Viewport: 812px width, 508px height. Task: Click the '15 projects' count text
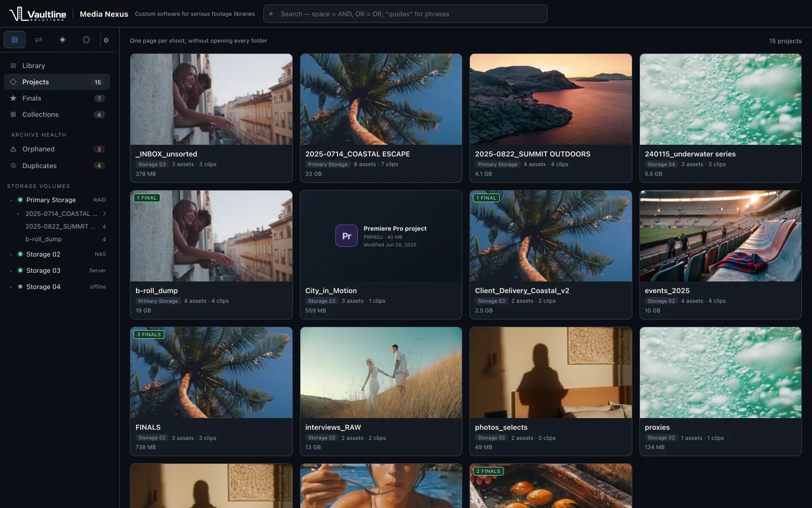click(x=785, y=41)
